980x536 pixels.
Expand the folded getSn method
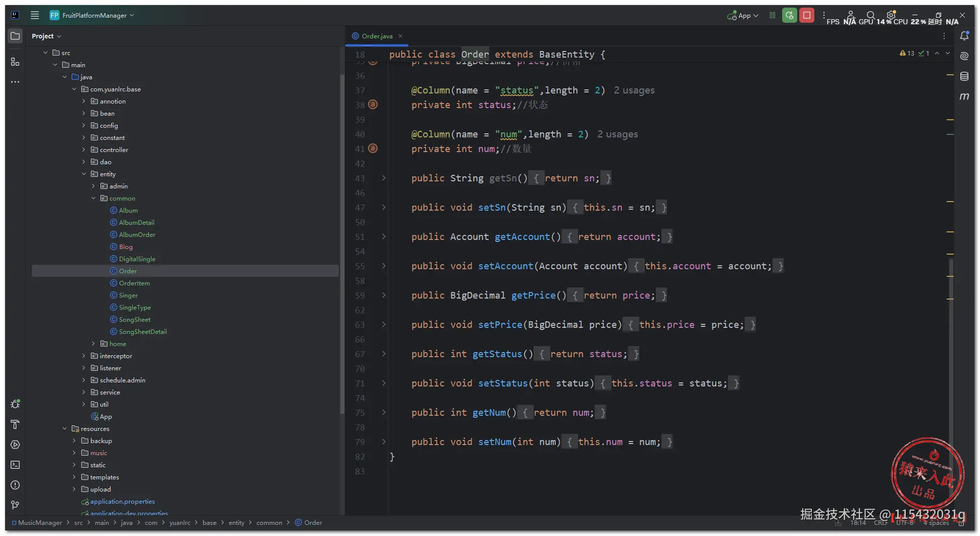[384, 178]
